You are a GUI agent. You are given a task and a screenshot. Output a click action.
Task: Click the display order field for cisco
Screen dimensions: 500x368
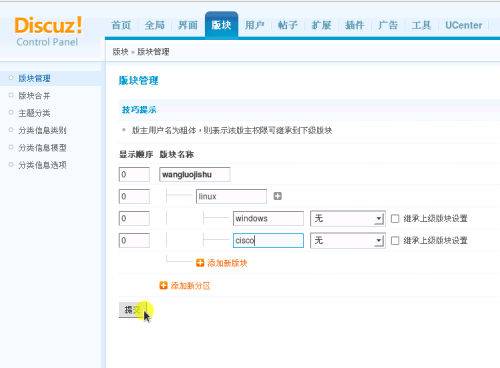tap(134, 240)
